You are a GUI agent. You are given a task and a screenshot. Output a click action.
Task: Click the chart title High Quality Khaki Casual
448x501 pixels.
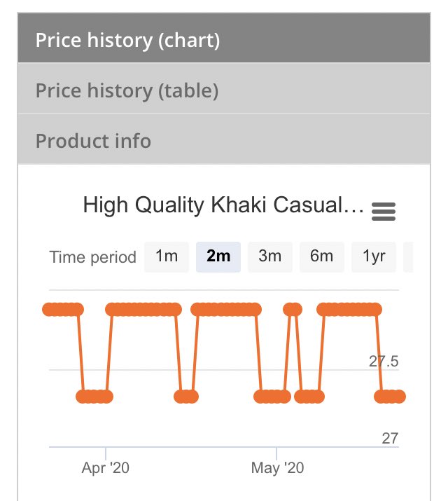223,205
